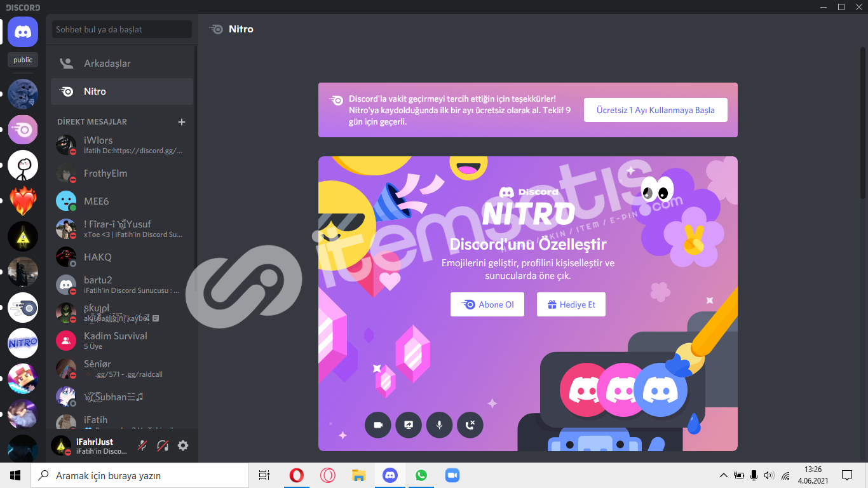This screenshot has width=868, height=488.
Task: Open the pink Nitro-logo server icon
Action: [x=23, y=130]
